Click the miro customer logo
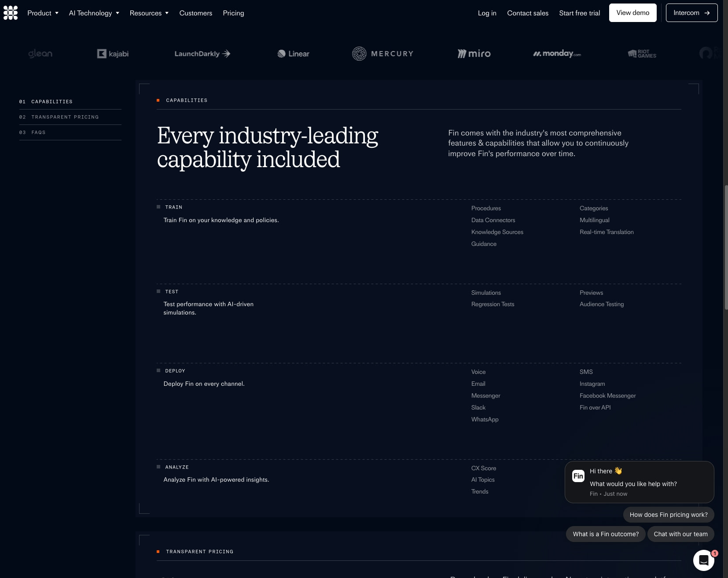 [x=474, y=54]
